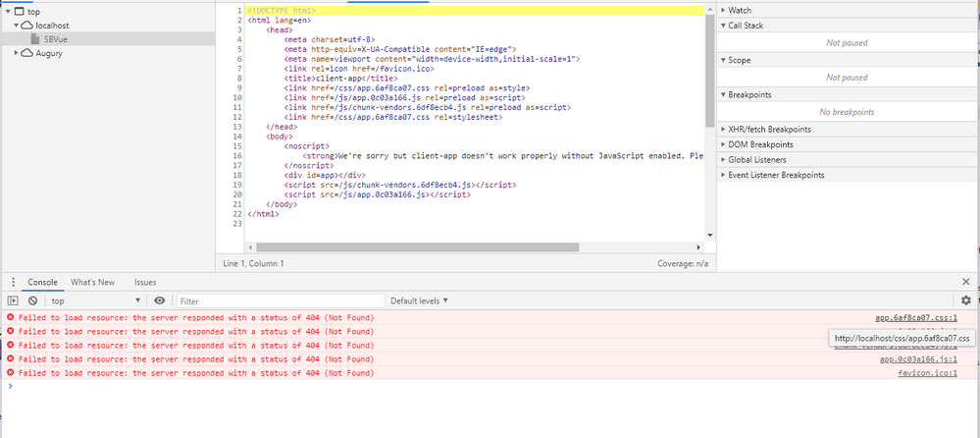Image resolution: width=980 pixels, height=438 pixels.
Task: Click the title client-app line in source
Action: tap(340, 79)
